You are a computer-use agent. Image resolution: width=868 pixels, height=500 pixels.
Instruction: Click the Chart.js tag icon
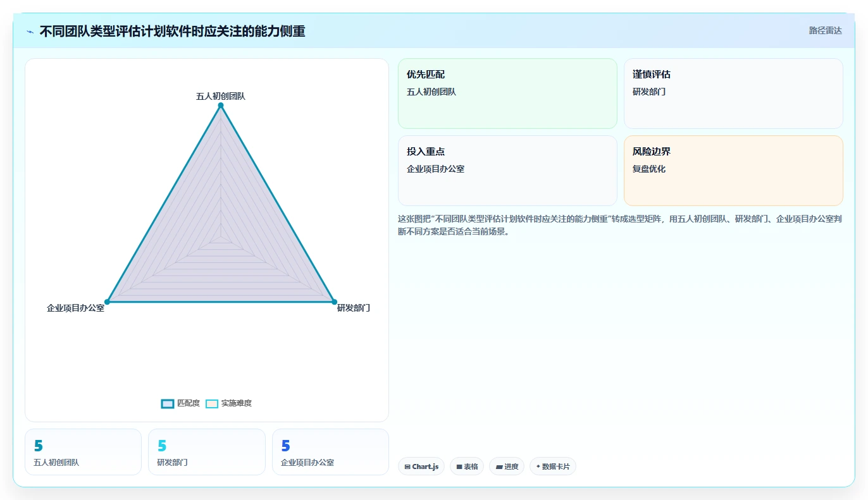coord(407,467)
